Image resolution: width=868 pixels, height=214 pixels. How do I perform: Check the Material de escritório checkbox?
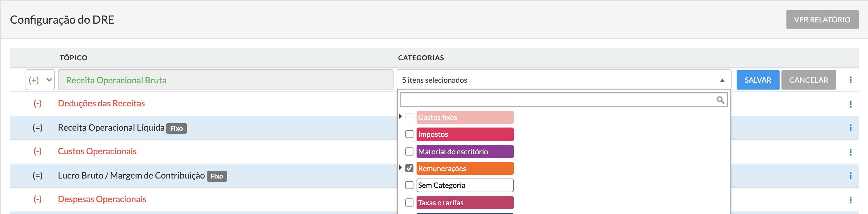click(409, 151)
